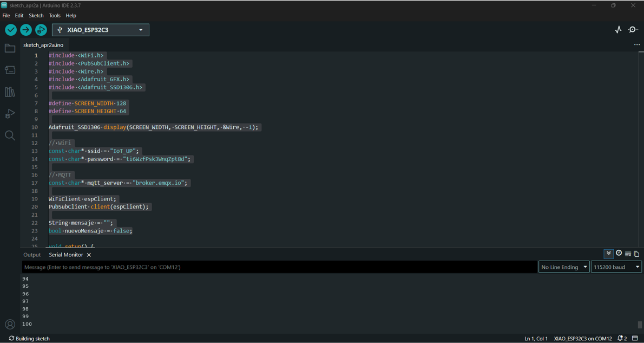Open the No Line Ending dropdown

pyautogui.click(x=564, y=267)
